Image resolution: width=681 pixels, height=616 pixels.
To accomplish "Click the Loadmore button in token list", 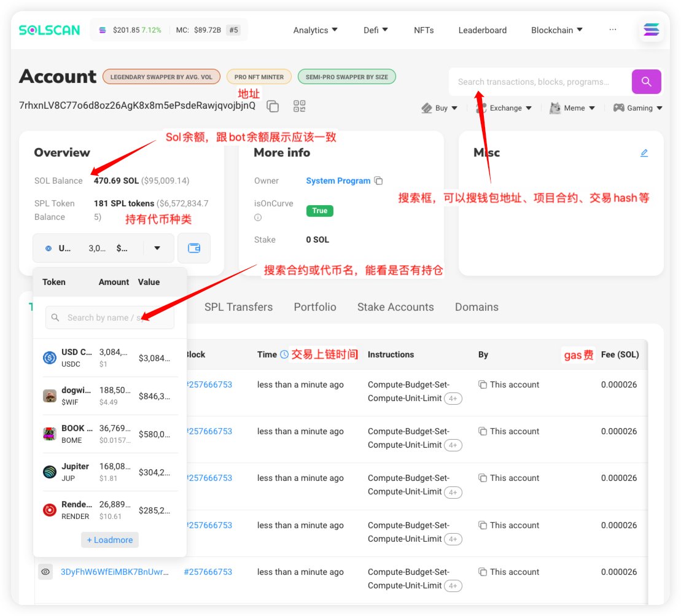I will (x=110, y=540).
